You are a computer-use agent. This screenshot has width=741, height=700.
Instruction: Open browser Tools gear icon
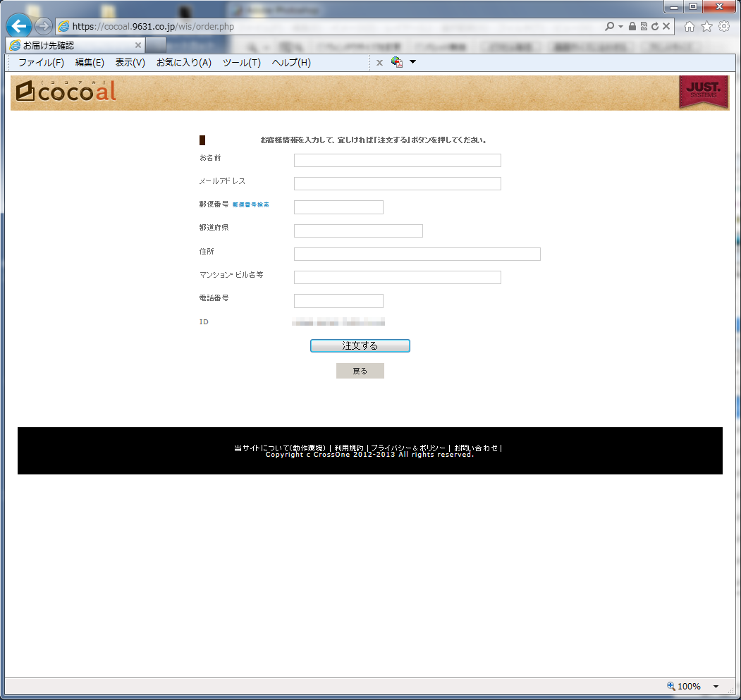point(724,26)
